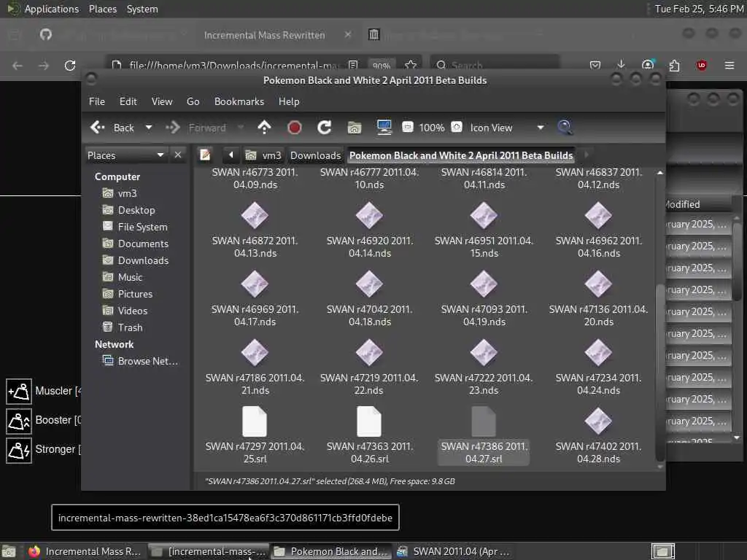Open the Icon View mode dropdown
Image resolution: width=747 pixels, height=560 pixels.
pos(506,128)
